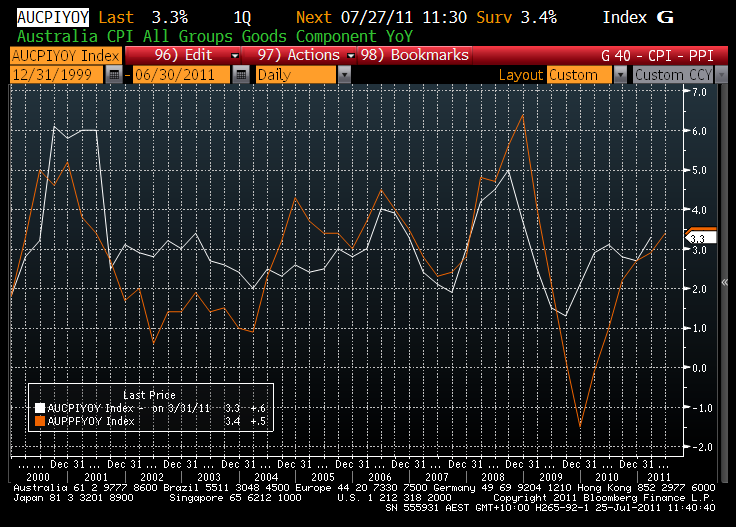This screenshot has width=736, height=527.
Task: Select the AUPPFYOY Index legend entry
Action: coord(90,421)
